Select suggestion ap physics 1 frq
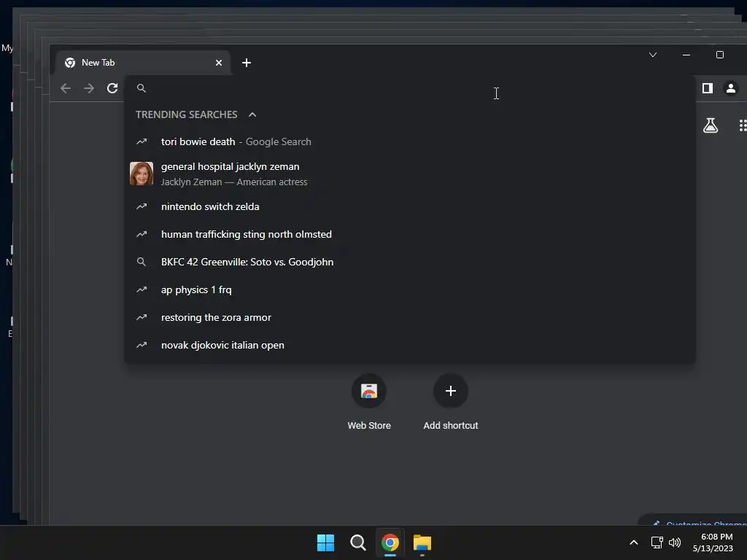Viewport: 747px width, 560px height. click(x=410, y=289)
